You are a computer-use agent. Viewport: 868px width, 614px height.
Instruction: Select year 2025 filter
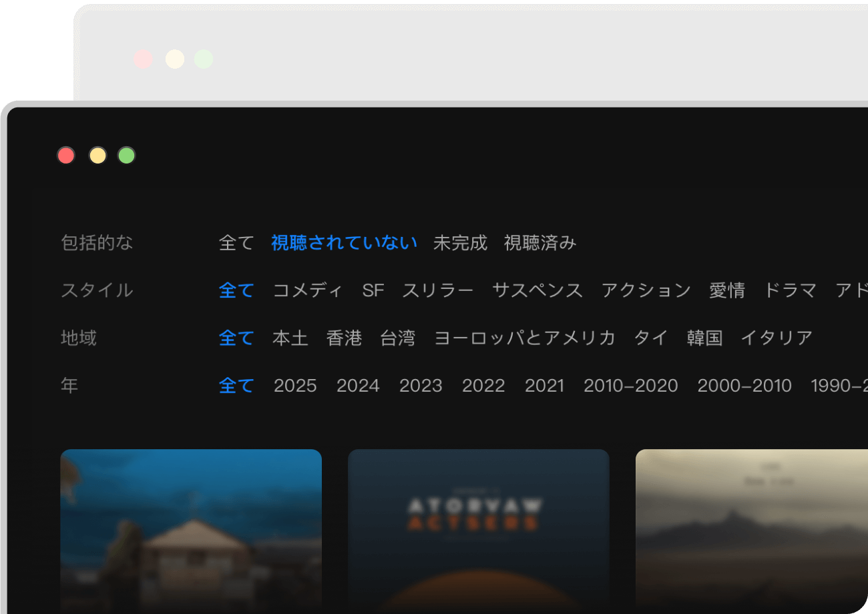[295, 386]
